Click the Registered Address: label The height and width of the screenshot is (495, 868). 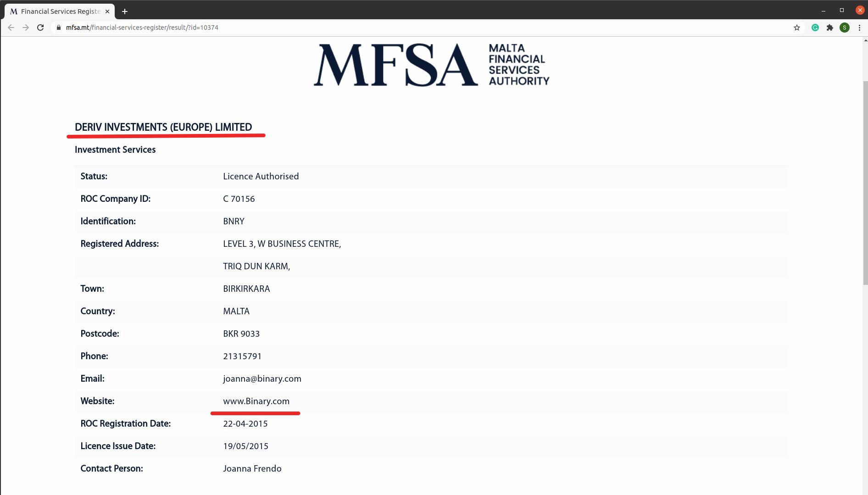pos(119,244)
